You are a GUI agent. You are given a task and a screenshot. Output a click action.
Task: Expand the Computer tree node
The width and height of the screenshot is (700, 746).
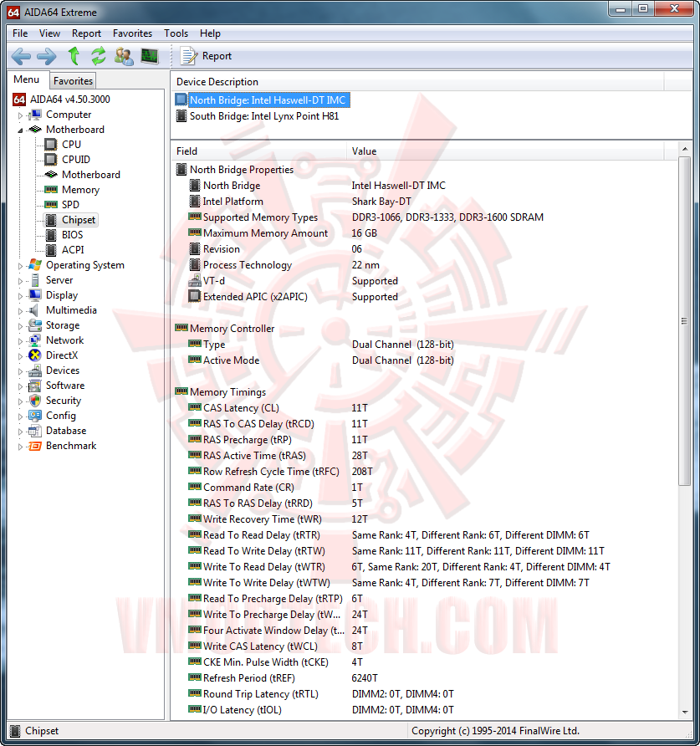click(x=20, y=115)
